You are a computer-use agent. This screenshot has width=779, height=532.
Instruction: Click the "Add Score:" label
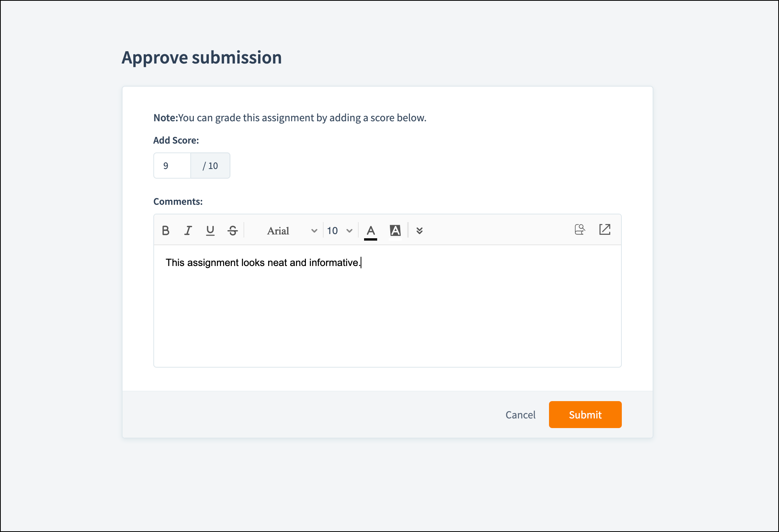(176, 141)
